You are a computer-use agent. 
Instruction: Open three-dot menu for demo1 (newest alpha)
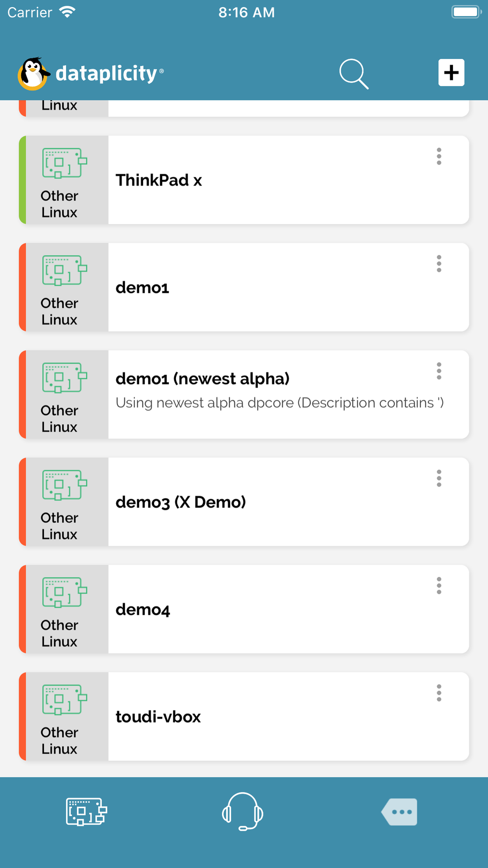(439, 371)
